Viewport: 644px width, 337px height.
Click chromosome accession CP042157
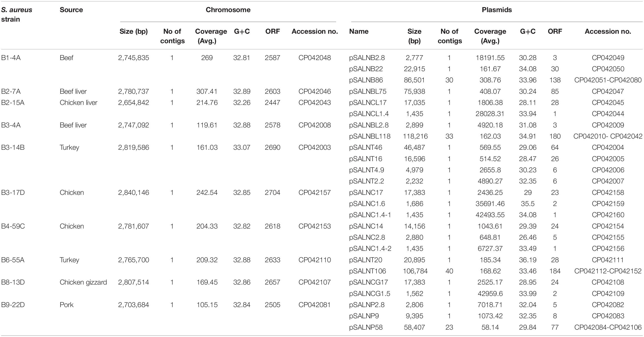point(315,192)
